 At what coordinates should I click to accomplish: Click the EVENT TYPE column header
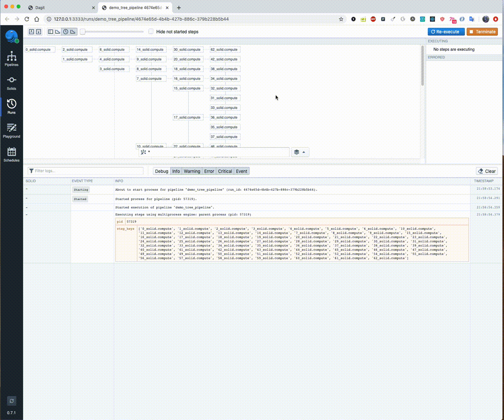[82, 181]
